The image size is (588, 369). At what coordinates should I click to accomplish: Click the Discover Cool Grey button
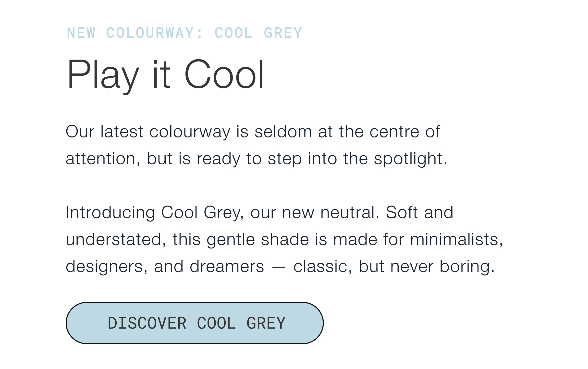[x=195, y=323]
